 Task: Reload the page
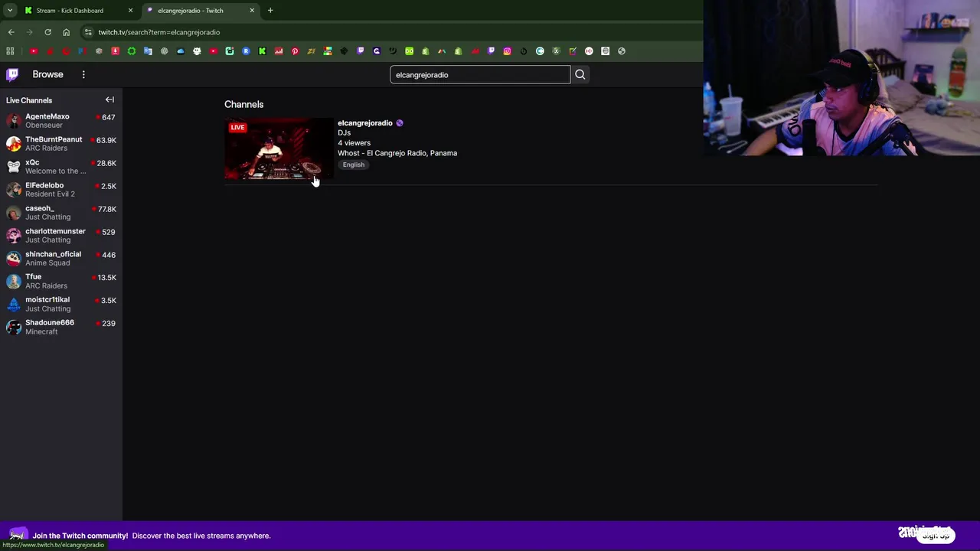tap(47, 32)
